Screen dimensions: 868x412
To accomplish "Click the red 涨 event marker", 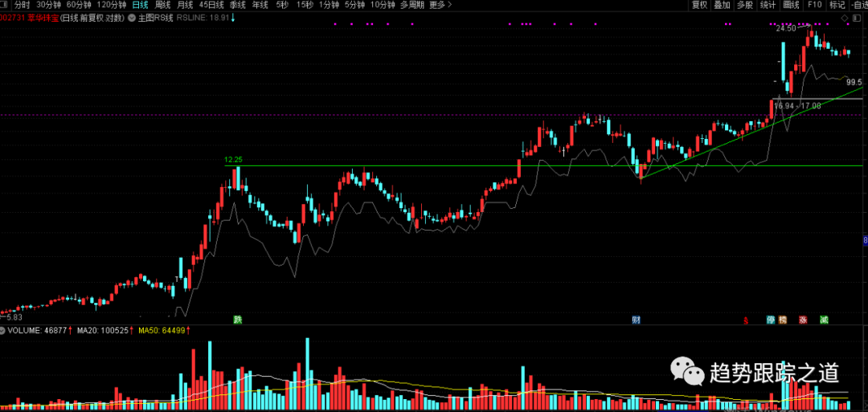I will 802,319.
